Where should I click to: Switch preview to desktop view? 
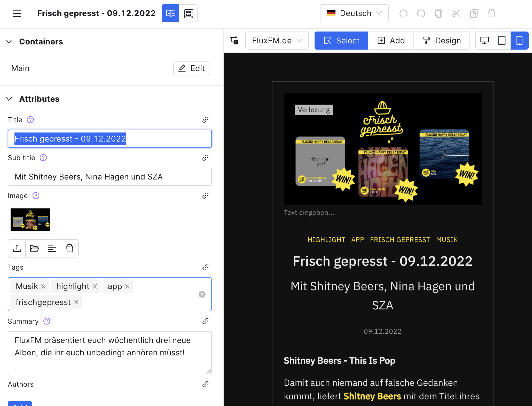(x=484, y=41)
